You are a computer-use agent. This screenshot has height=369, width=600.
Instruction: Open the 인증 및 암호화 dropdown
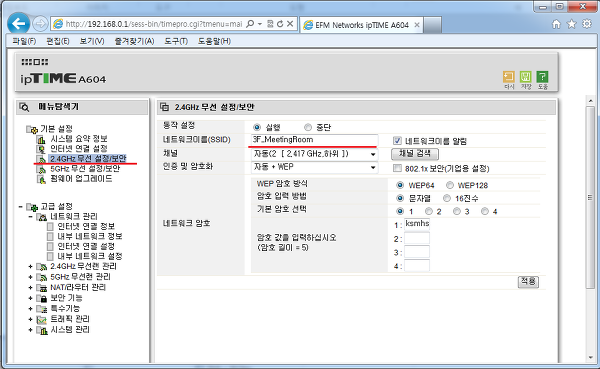tap(315, 167)
